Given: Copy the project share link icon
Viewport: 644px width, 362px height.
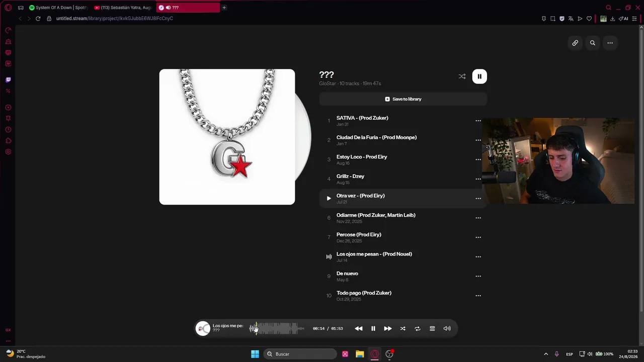Looking at the screenshot, I should [575, 43].
